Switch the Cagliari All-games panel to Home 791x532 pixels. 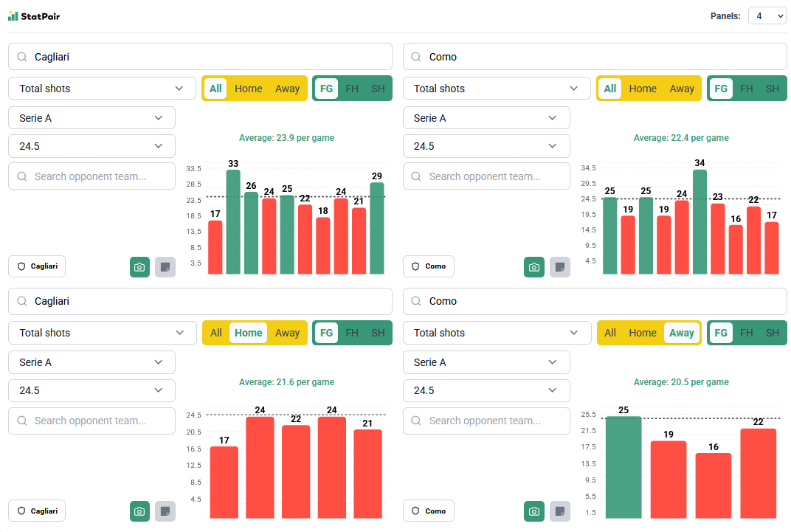248,89
